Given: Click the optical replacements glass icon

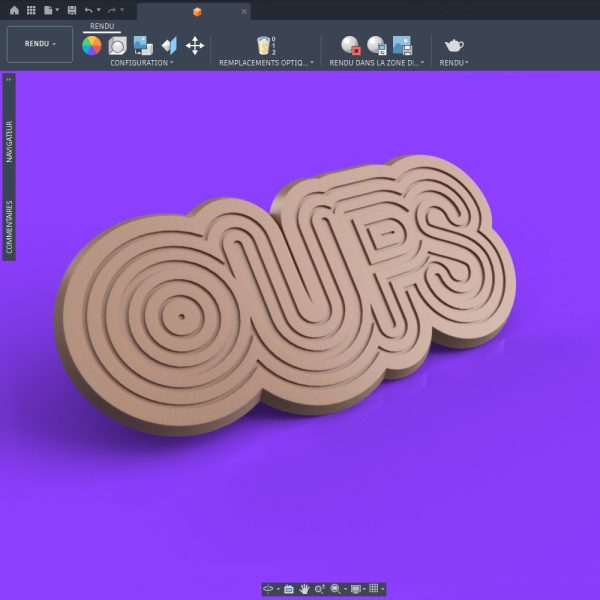Looking at the screenshot, I should [x=266, y=46].
